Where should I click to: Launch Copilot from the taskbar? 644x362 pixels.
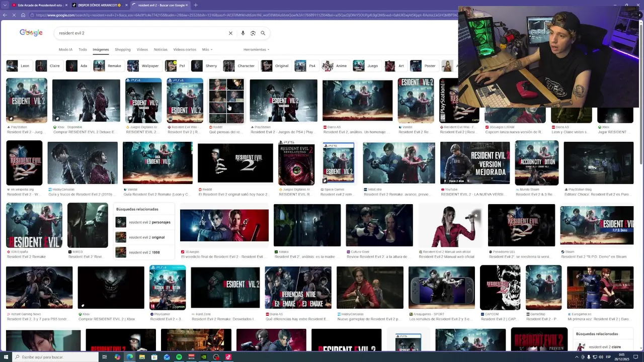click(117, 357)
